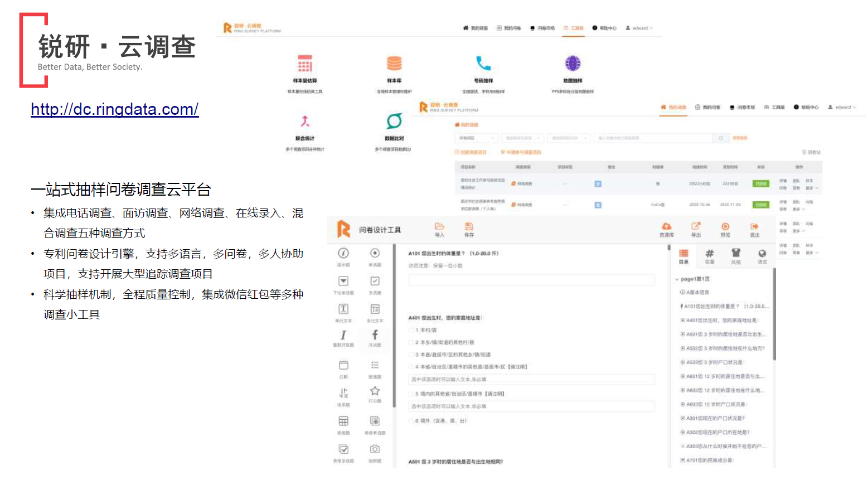Open 我的调查 tab in project list window
This screenshot has height=480, width=868.
[x=673, y=107]
